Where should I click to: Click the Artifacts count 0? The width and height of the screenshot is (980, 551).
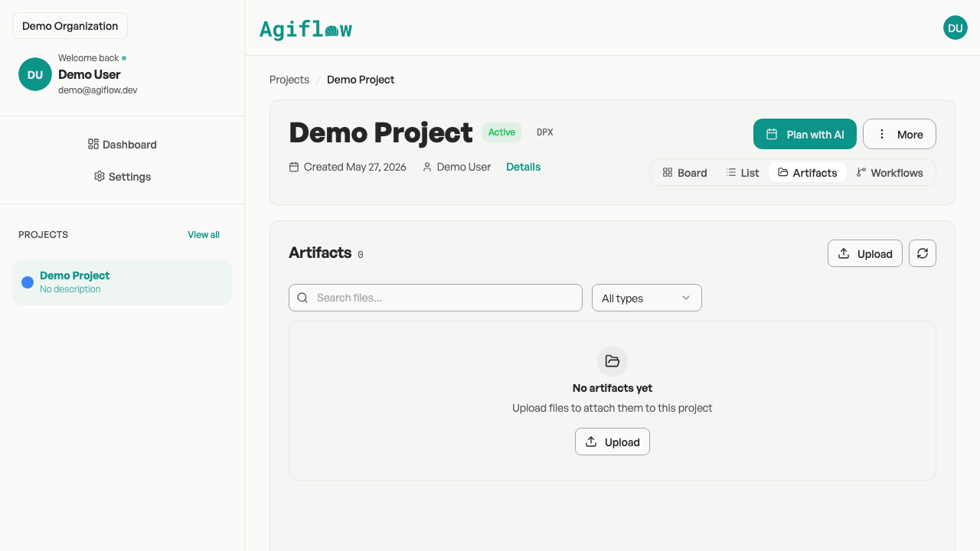tap(361, 254)
